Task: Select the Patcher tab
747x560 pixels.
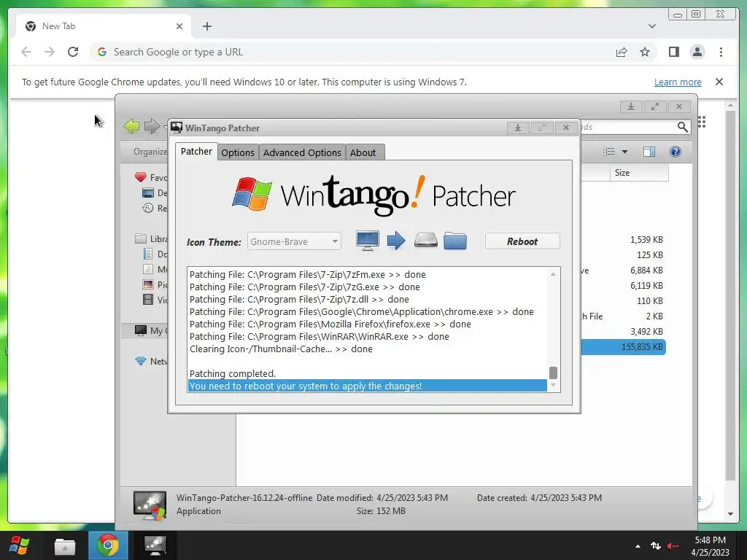Action: [196, 152]
